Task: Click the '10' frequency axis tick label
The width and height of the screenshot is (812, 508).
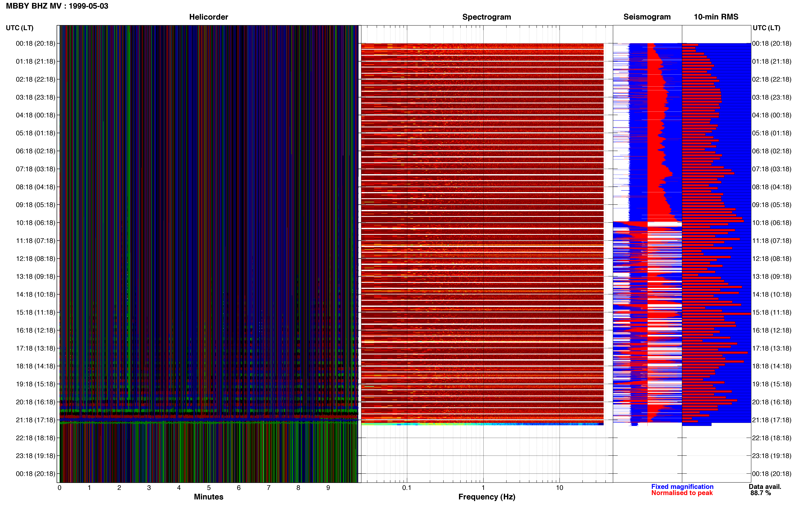Action: [x=559, y=488]
